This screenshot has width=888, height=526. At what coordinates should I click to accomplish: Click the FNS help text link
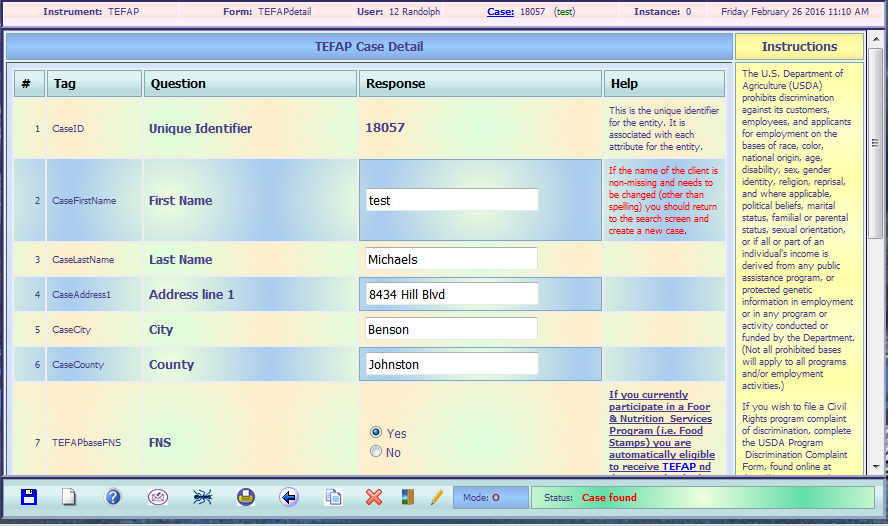coord(660,431)
